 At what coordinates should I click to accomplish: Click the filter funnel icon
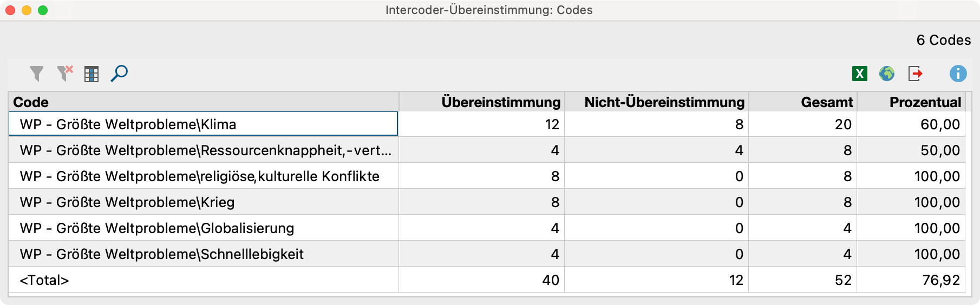(37, 74)
